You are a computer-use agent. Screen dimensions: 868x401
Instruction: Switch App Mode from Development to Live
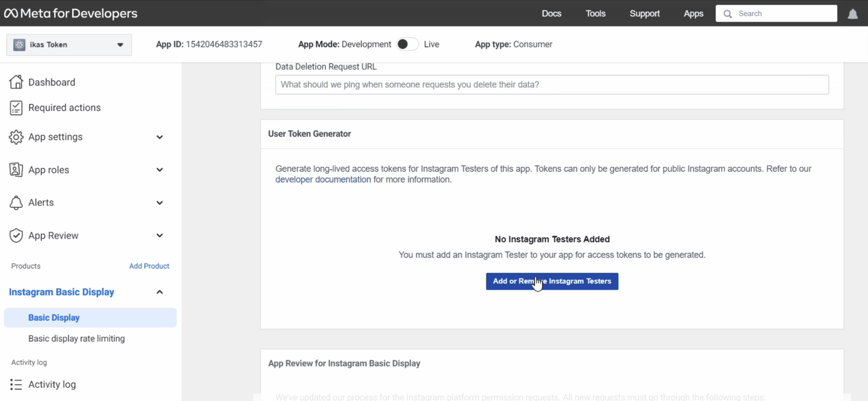pyautogui.click(x=407, y=44)
